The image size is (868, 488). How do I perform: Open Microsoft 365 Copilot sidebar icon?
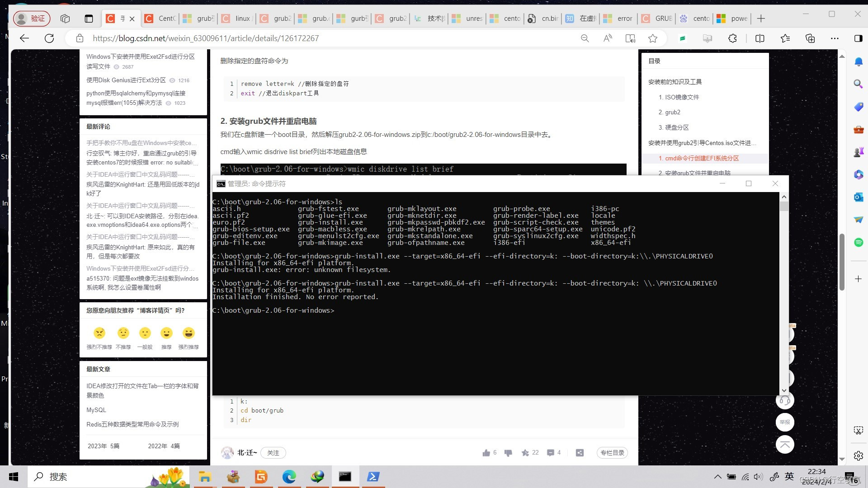tap(859, 175)
